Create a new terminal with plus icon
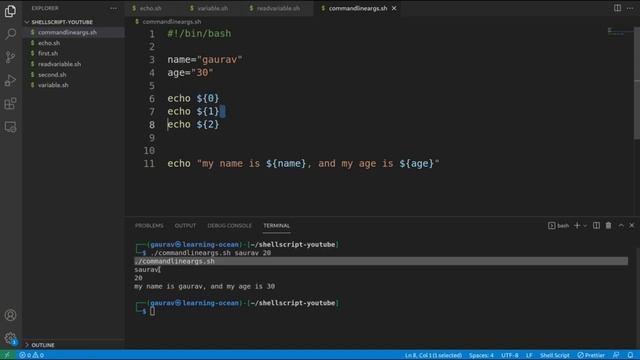The image size is (640, 360). point(577,225)
